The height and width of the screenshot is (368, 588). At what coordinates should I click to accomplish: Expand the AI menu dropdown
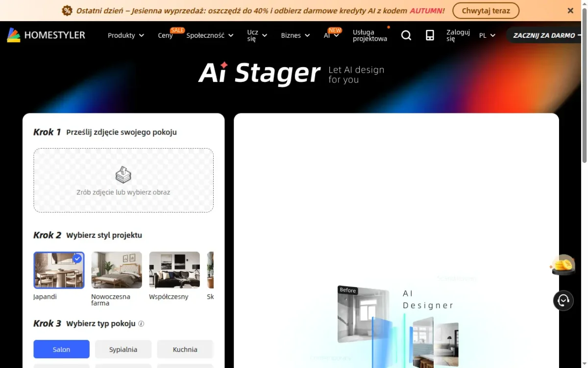pos(331,35)
